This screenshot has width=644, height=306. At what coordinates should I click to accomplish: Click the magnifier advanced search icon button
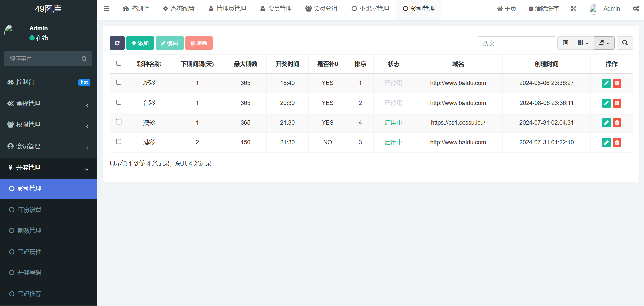625,43
